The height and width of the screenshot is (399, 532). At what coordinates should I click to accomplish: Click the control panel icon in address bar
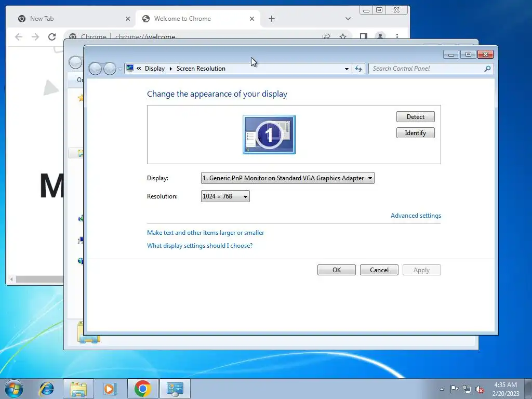129,69
